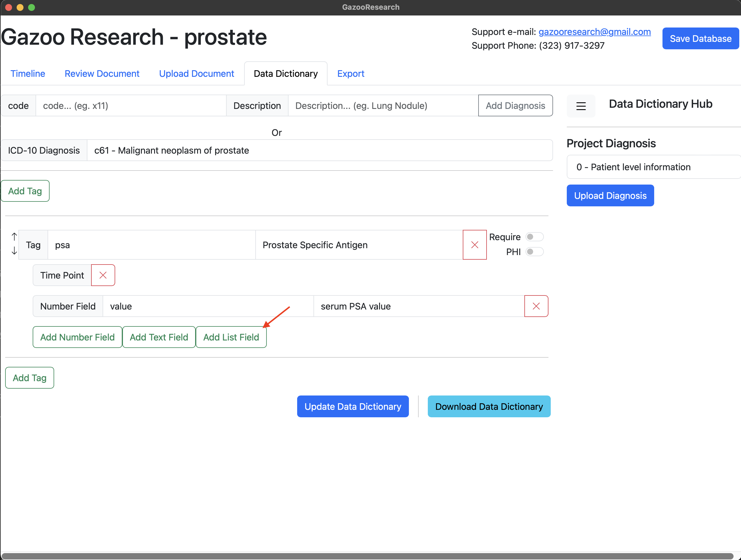Image resolution: width=741 pixels, height=560 pixels.
Task: Remove the Time Point field
Action: pos(103,275)
